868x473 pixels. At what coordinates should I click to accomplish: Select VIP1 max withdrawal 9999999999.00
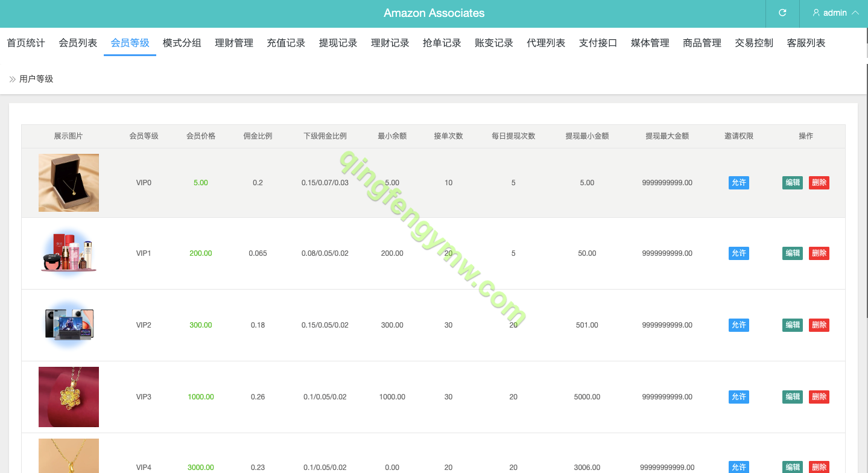point(667,253)
